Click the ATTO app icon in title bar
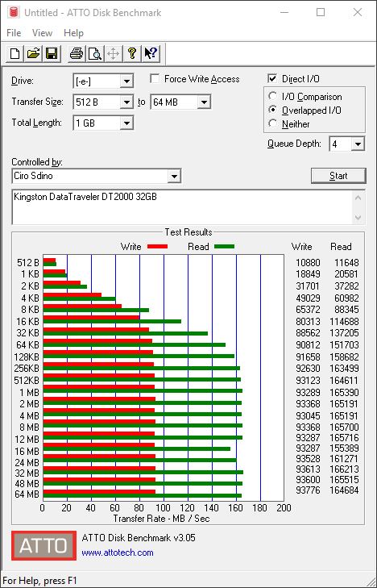Screen dimensions: 377x588 click(14, 12)
